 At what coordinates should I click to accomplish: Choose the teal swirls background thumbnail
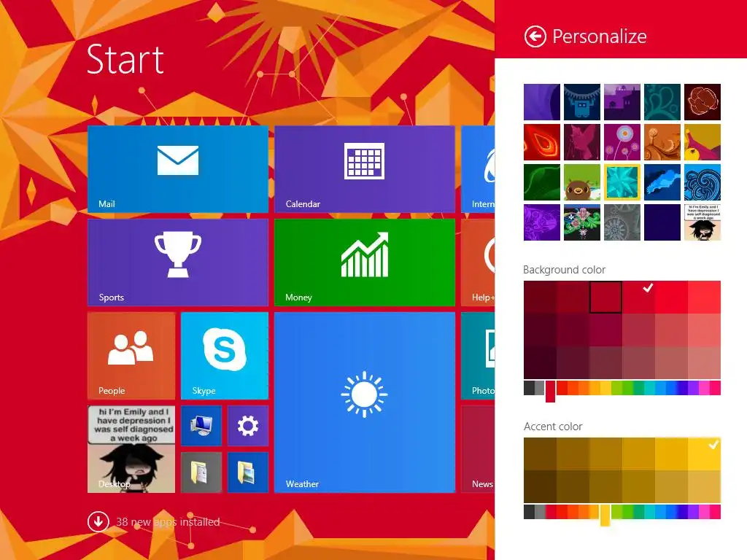coord(662,102)
